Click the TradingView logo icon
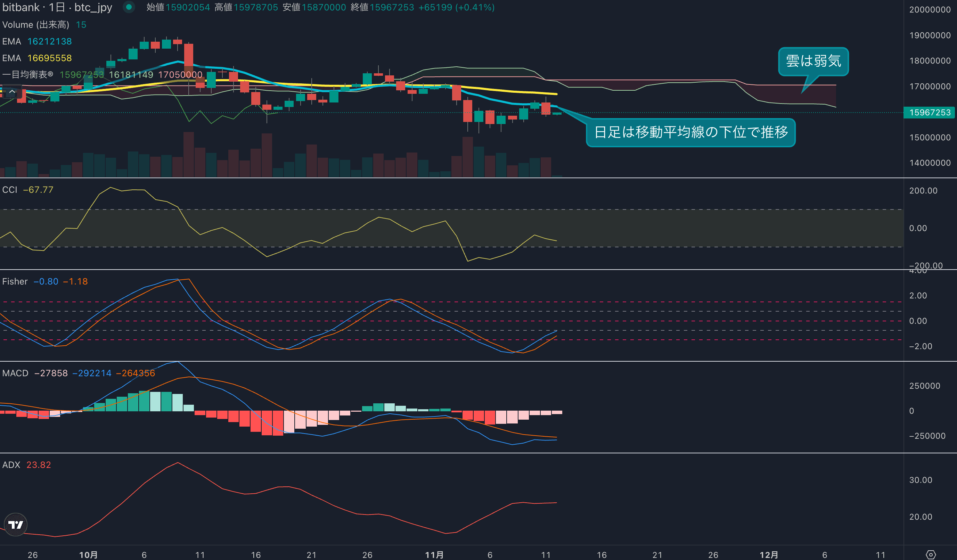 tap(16, 525)
